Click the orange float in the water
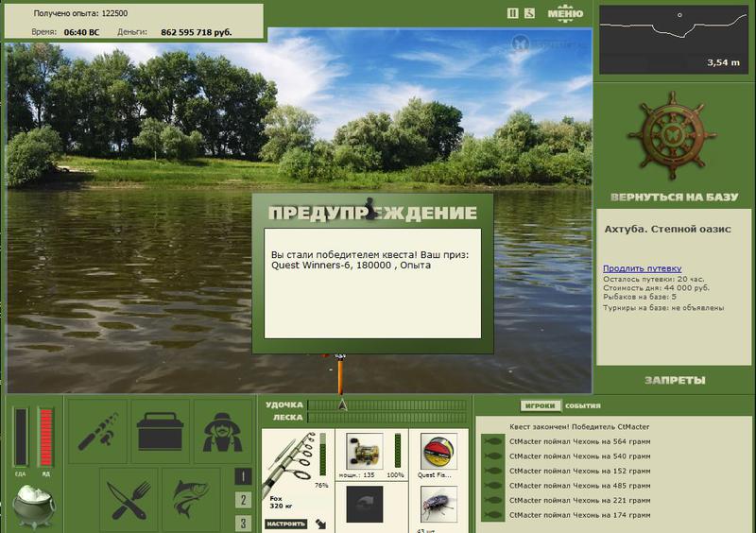The width and height of the screenshot is (756, 533). [x=340, y=375]
